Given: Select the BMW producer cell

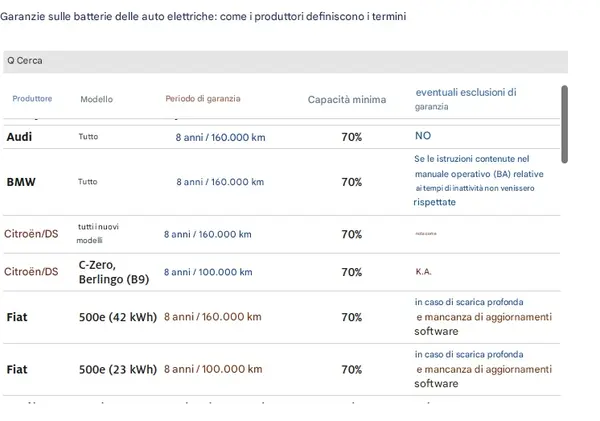Looking at the screenshot, I should 21,182.
